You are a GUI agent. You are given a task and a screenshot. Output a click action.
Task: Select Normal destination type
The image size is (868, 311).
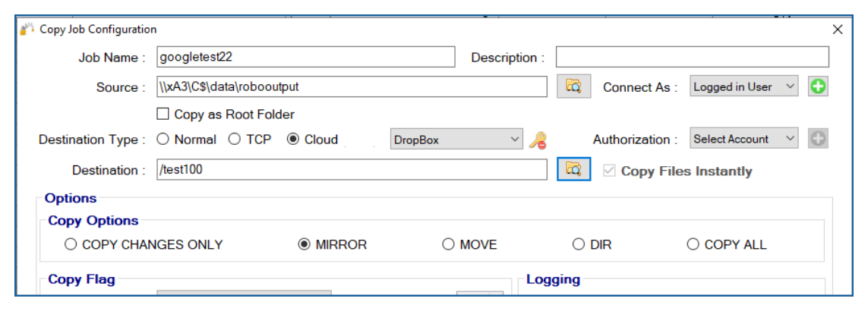click(x=163, y=140)
